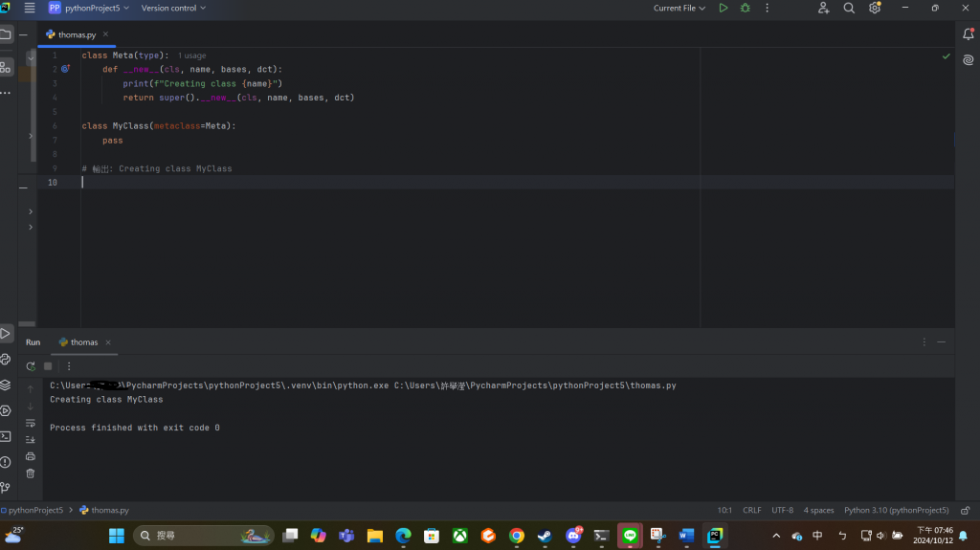The height and width of the screenshot is (550, 980).
Task: Open taskbar clock and date
Action: click(x=933, y=536)
